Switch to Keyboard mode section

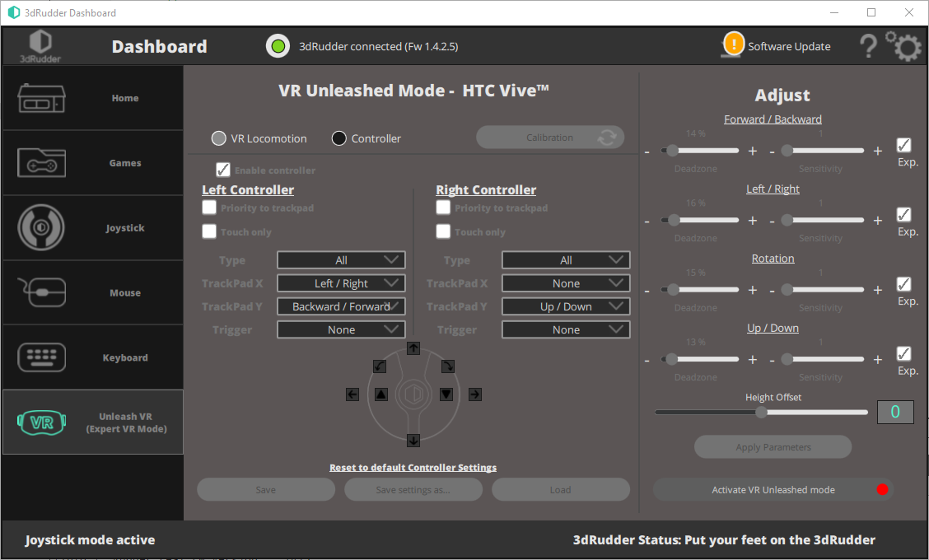tap(93, 357)
